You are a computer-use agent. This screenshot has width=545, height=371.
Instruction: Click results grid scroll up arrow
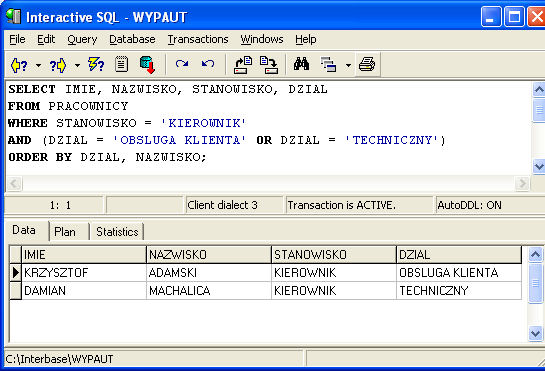535,255
